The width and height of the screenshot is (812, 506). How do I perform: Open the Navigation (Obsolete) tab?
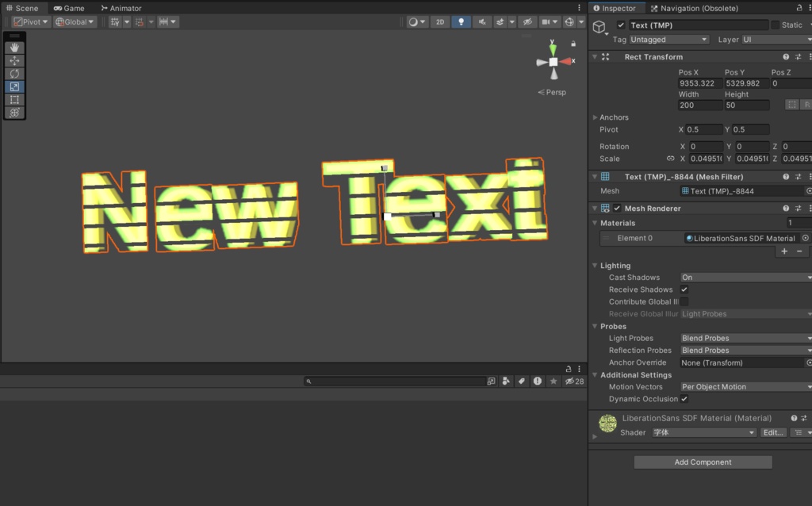(x=695, y=8)
